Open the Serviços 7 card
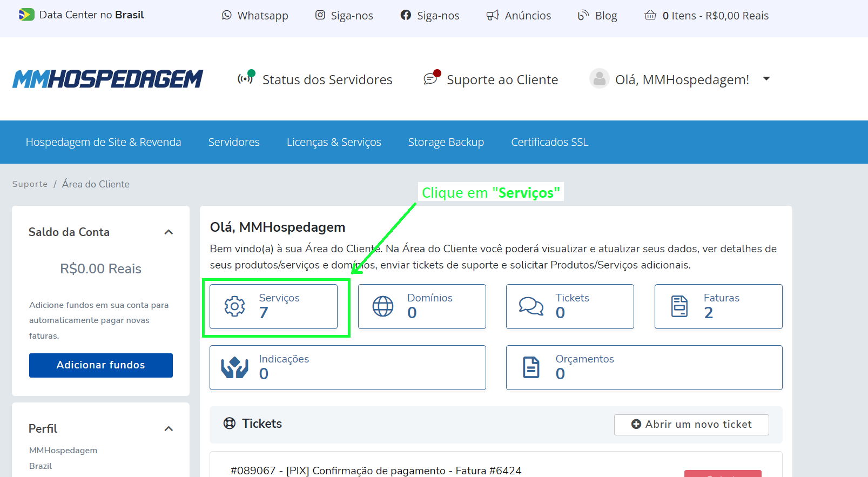Image resolution: width=868 pixels, height=477 pixels. click(x=274, y=306)
